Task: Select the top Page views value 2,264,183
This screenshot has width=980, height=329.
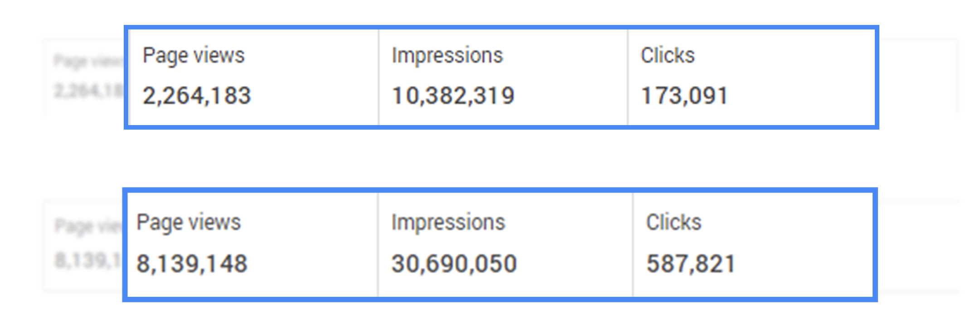Action: [x=197, y=96]
